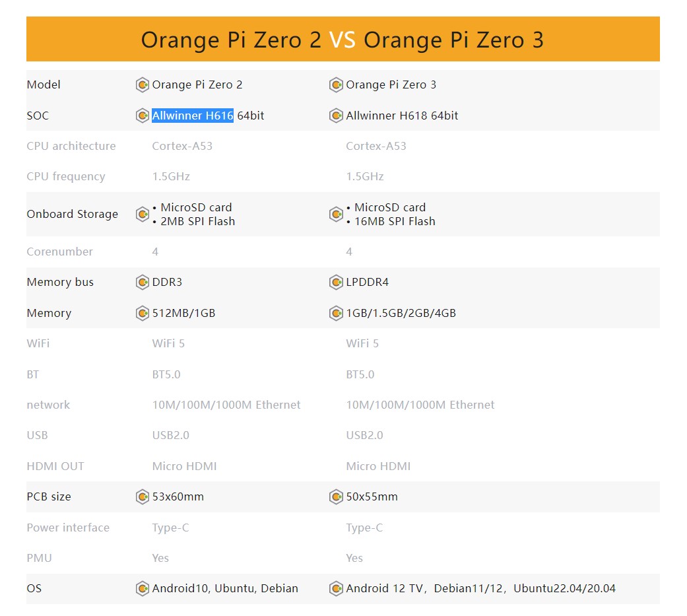This screenshot has height=616, width=687.
Task: Click the text Orange Pi Zero 3 in Model row
Action: click(x=391, y=85)
